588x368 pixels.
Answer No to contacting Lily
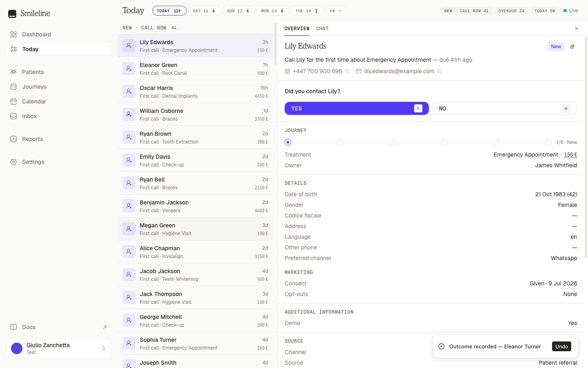point(505,108)
